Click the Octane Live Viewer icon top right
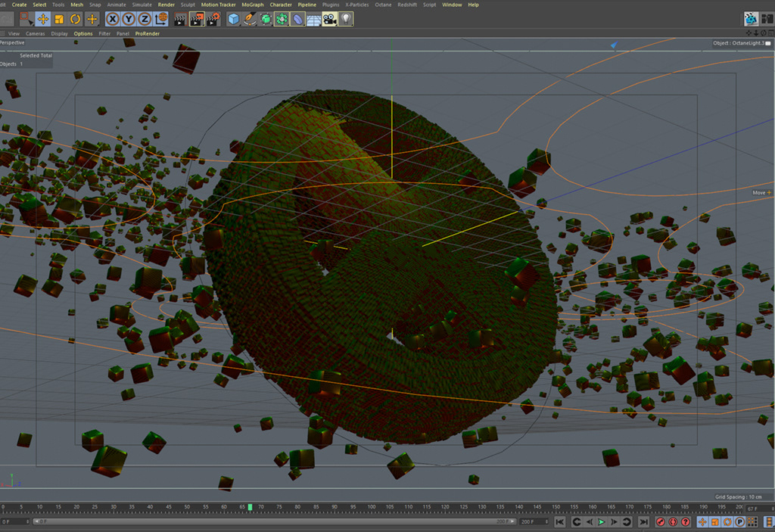 pos(752,19)
